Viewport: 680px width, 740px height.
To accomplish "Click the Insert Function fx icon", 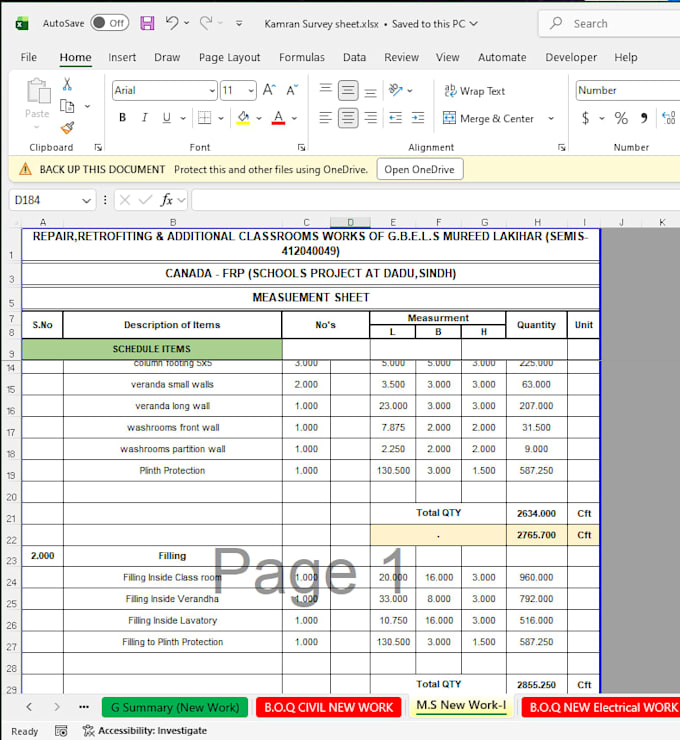I will 167,200.
